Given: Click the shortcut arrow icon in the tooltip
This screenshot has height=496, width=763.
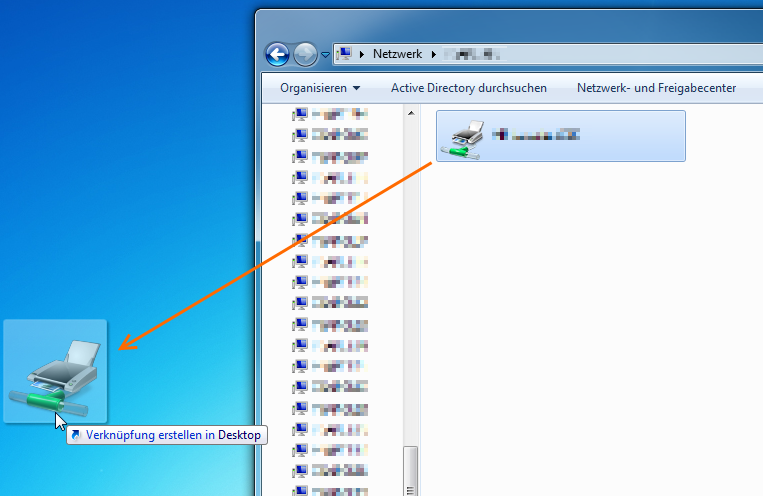Looking at the screenshot, I should pos(77,435).
